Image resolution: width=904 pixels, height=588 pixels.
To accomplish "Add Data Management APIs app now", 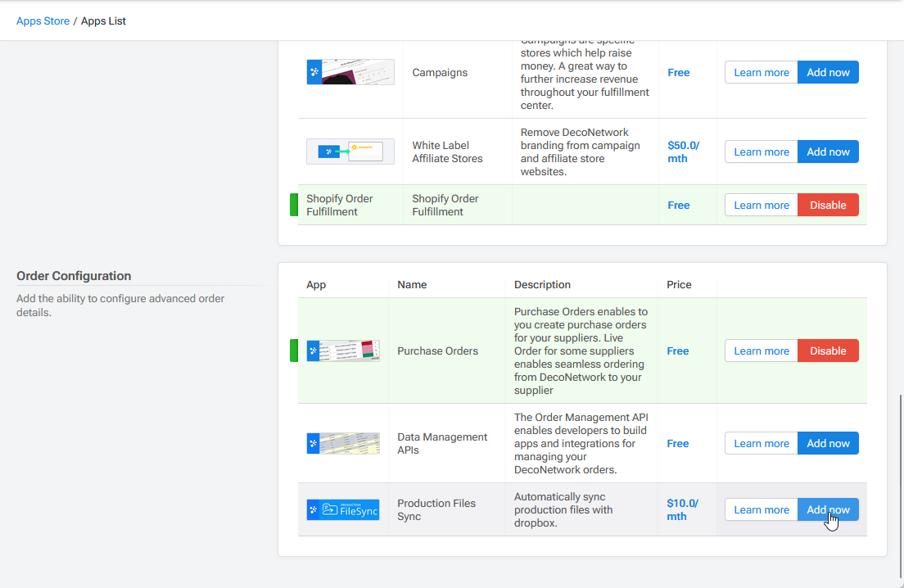I will pyautogui.click(x=828, y=443).
